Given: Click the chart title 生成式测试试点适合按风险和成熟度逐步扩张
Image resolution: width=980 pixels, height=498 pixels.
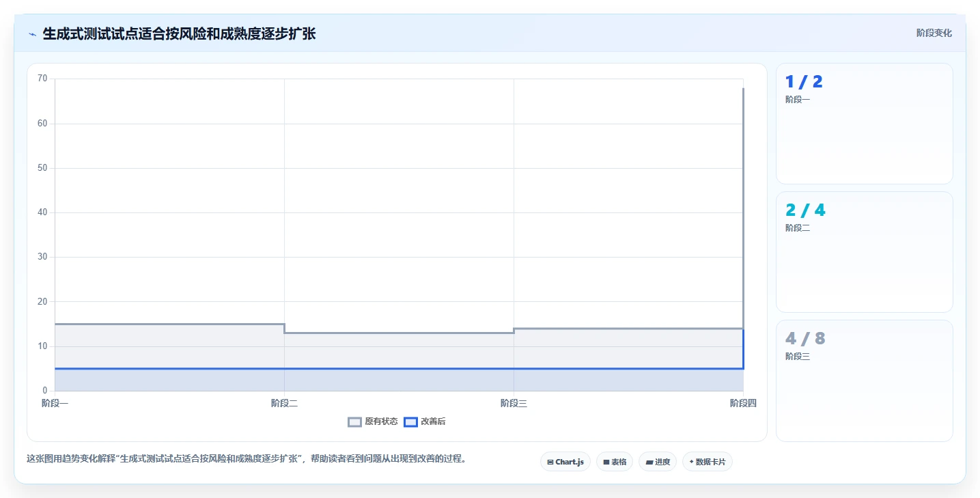Looking at the screenshot, I should point(179,33).
